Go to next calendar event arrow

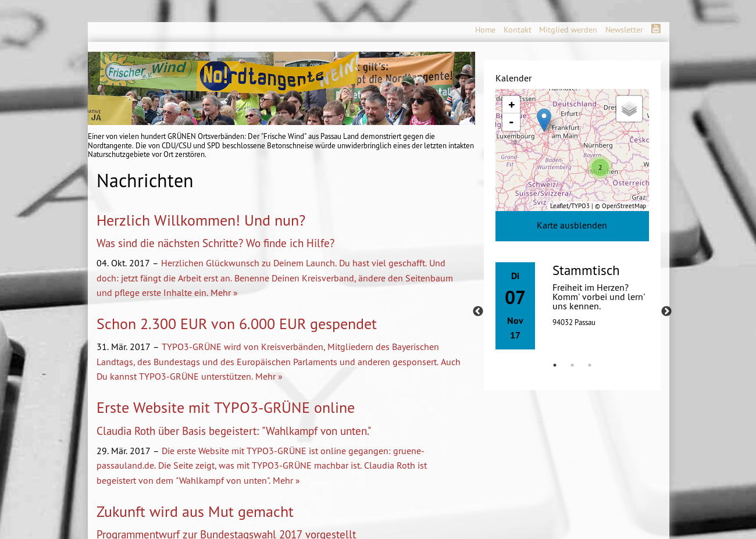(666, 312)
